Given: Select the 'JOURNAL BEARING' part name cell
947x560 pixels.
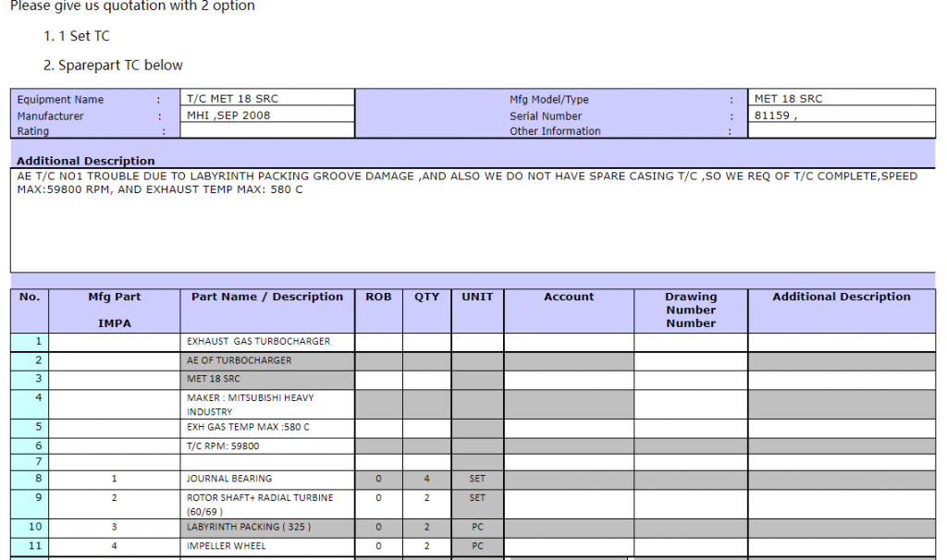Looking at the screenshot, I should click(x=229, y=479).
